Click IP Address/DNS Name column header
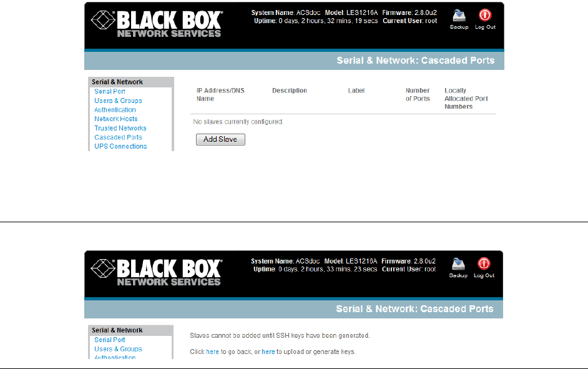The height and width of the screenshot is (369, 588). [220, 94]
